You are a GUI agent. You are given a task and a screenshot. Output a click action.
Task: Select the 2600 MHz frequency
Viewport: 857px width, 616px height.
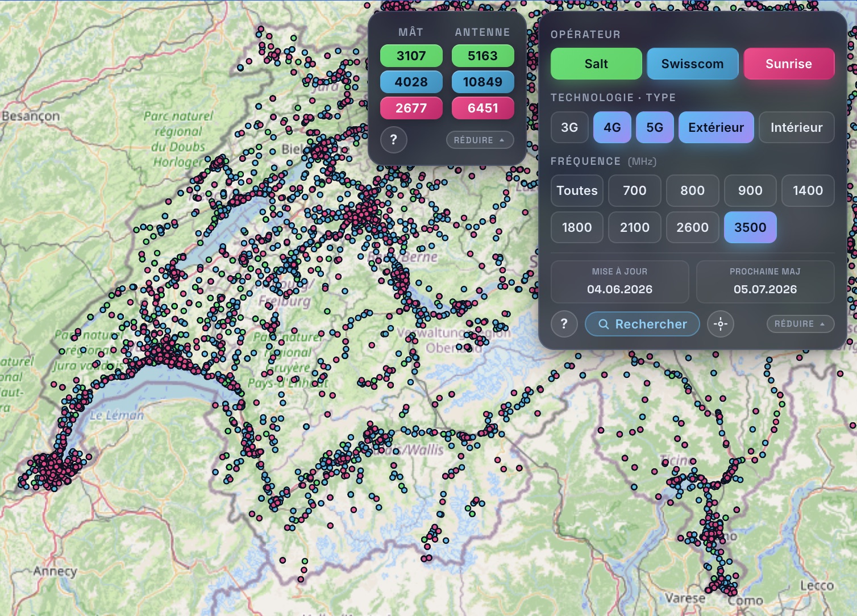[x=692, y=227]
